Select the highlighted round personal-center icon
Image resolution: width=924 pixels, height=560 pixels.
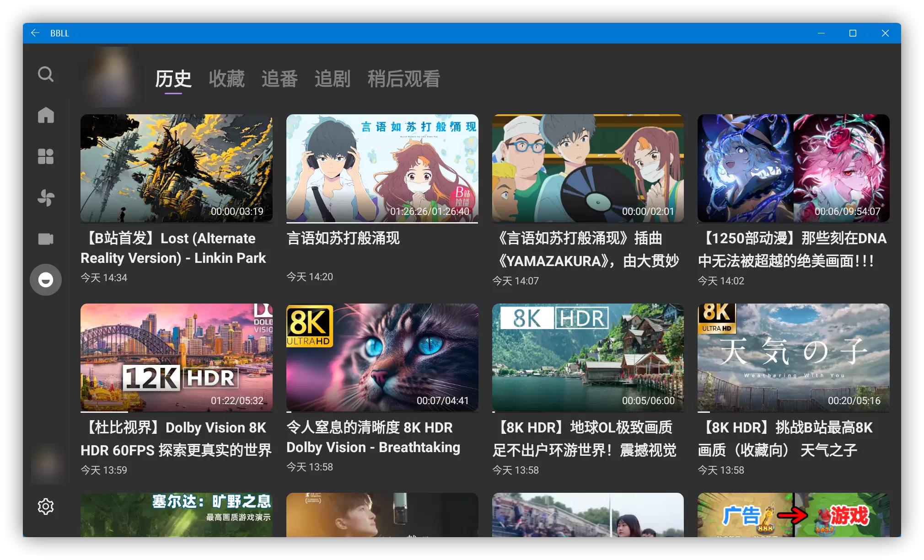[x=46, y=280]
